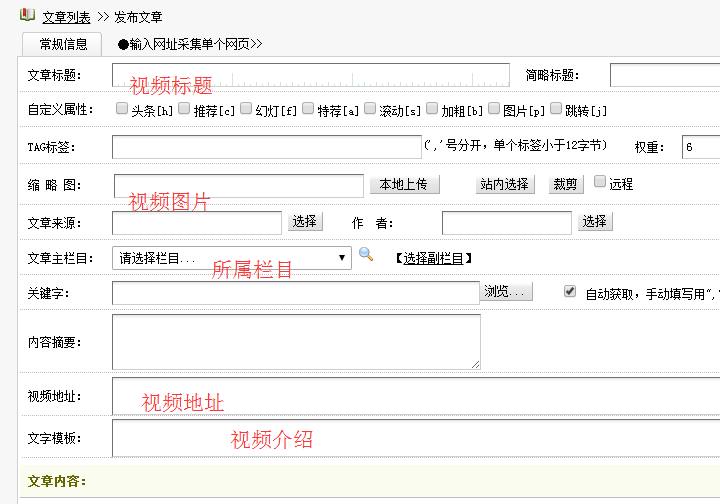Click into 文章来源 input field
Viewport: 720px width, 504px height.
tap(197, 223)
